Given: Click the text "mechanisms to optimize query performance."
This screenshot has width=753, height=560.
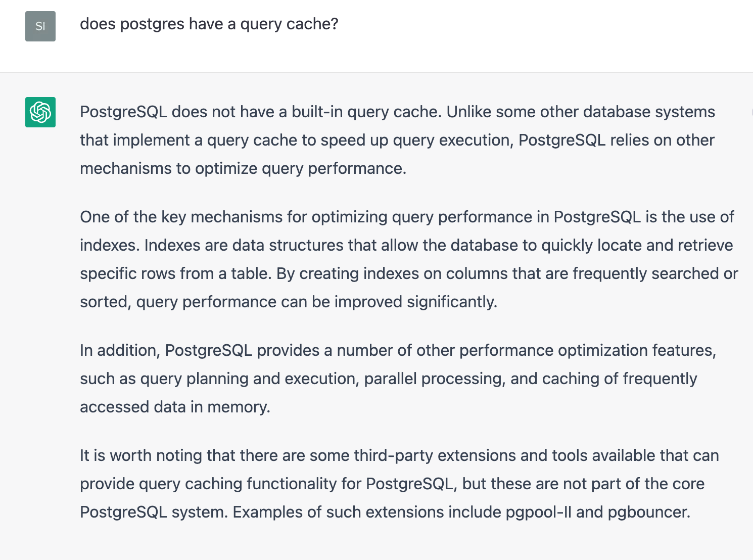Looking at the screenshot, I should point(243,168).
